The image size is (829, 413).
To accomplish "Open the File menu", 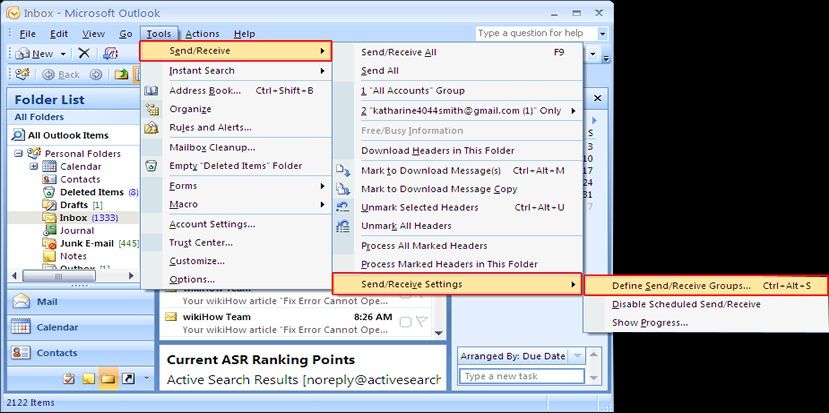I will point(27,34).
